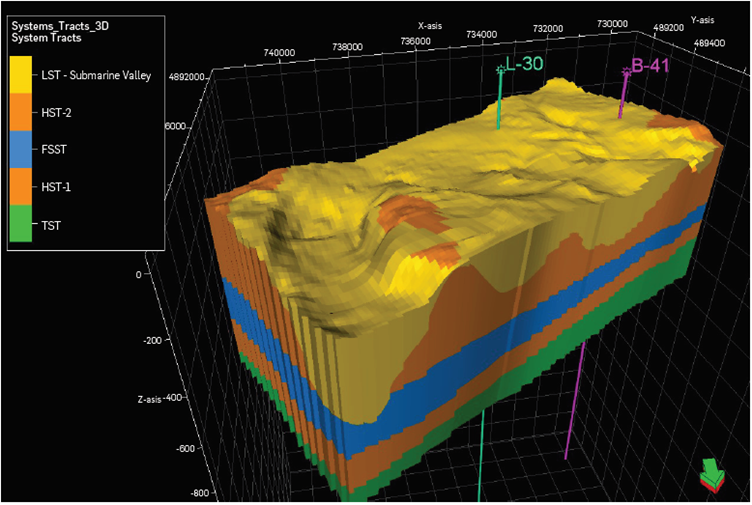Click the 'LST - Submarine Valley' legend label
The height and width of the screenshot is (505, 752).
coord(101,77)
